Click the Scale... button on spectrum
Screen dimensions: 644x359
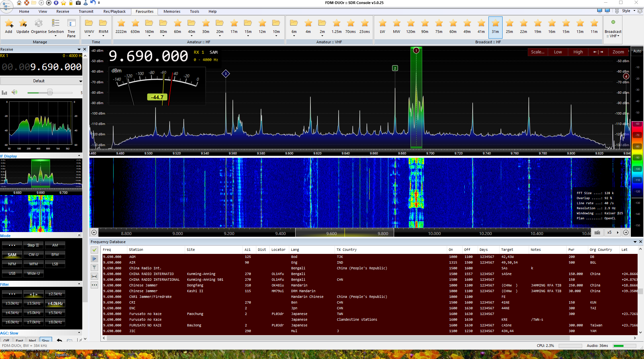tap(538, 52)
